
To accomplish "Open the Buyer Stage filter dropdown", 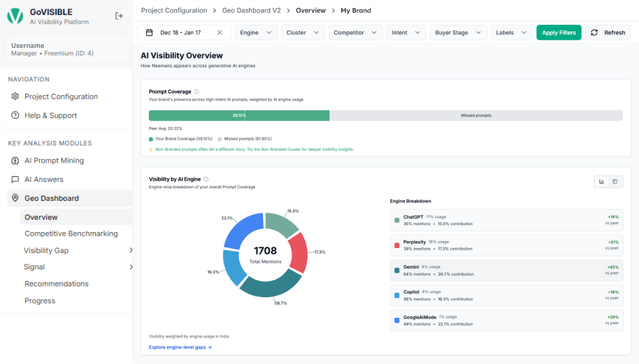I will coord(458,32).
